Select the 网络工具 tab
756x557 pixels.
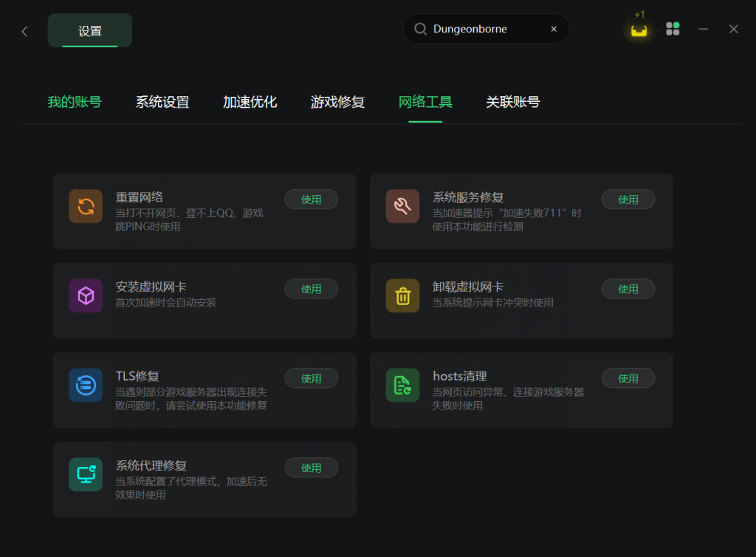(x=425, y=102)
